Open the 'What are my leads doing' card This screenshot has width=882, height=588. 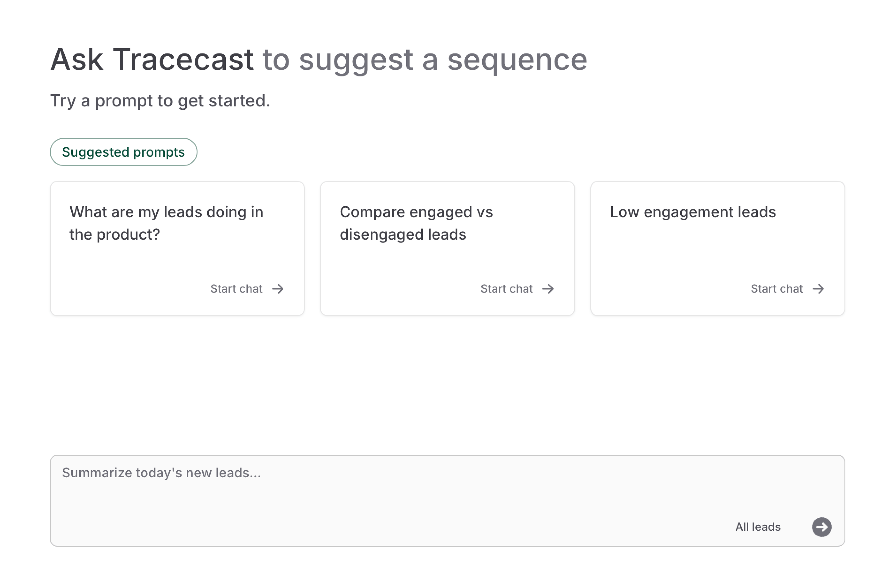tap(177, 248)
